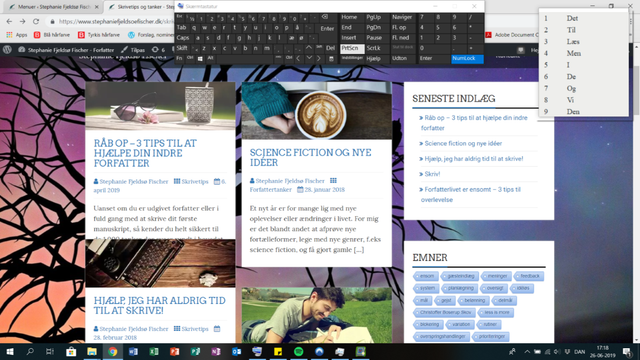640x360 pixels.
Task: Select the feedback topic tag
Action: point(529,276)
